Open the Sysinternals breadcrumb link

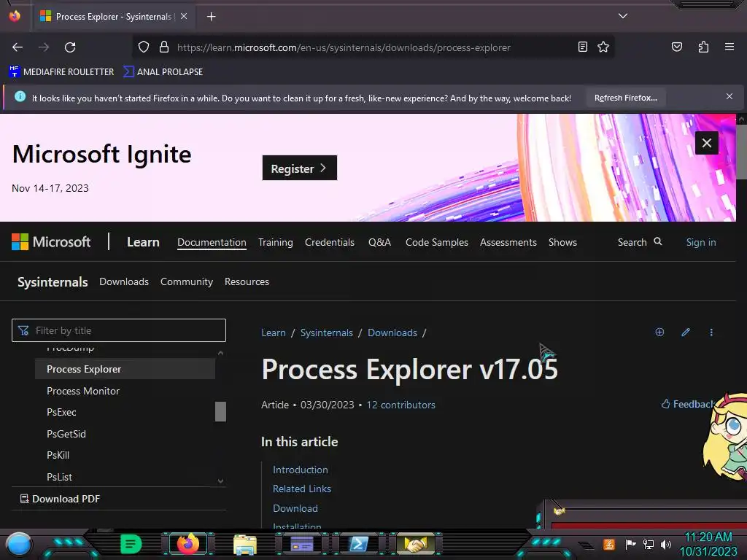pos(326,332)
